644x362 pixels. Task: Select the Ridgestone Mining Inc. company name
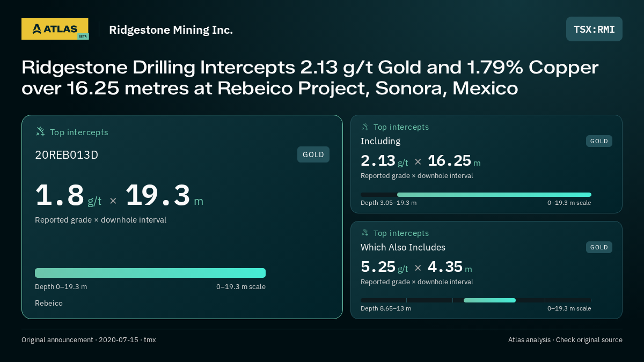coord(171,29)
